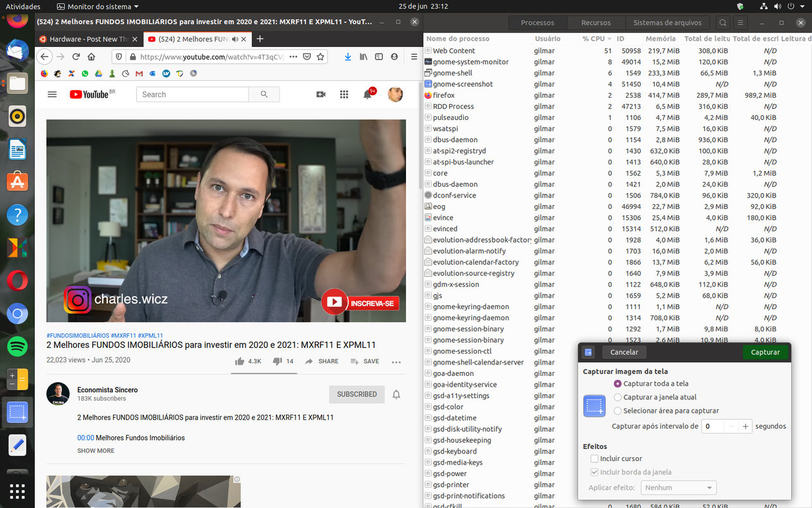Open YouTube notifications bell
812x508 pixels.
pos(367,95)
